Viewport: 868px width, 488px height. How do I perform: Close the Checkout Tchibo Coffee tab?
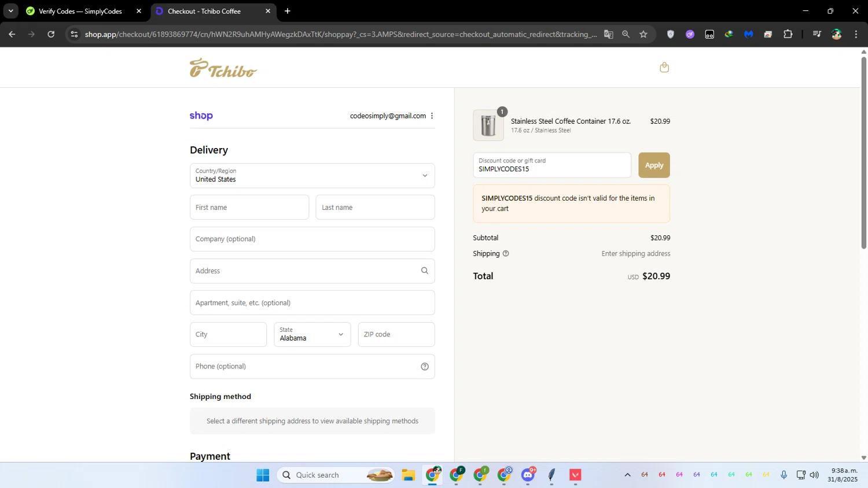268,11
